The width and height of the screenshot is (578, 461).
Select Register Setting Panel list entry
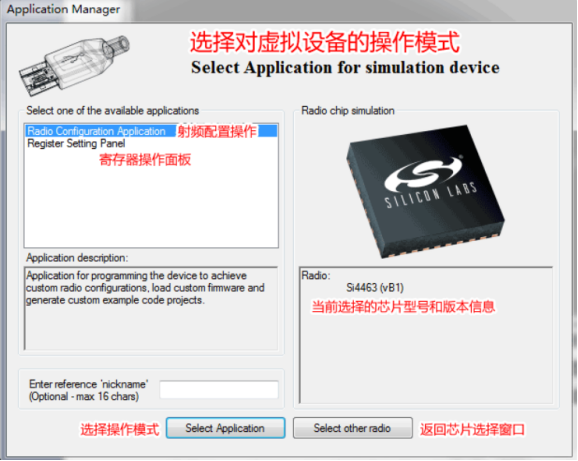coord(76,143)
